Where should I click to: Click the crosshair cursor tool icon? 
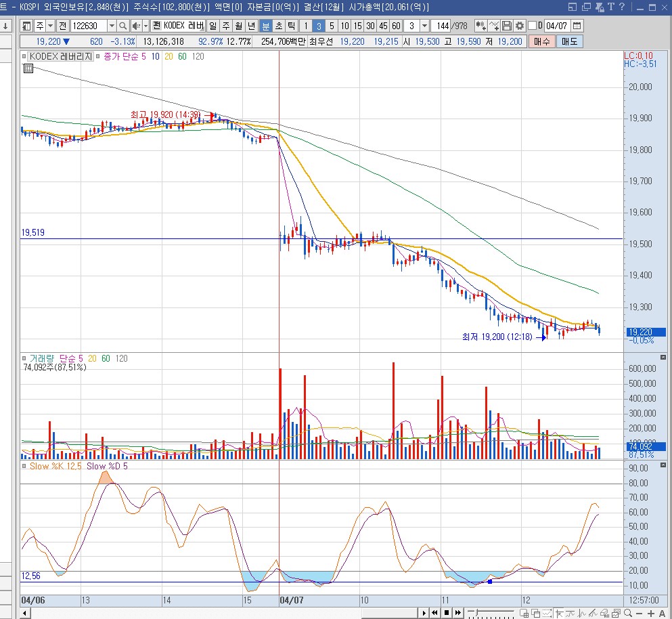pos(559,614)
